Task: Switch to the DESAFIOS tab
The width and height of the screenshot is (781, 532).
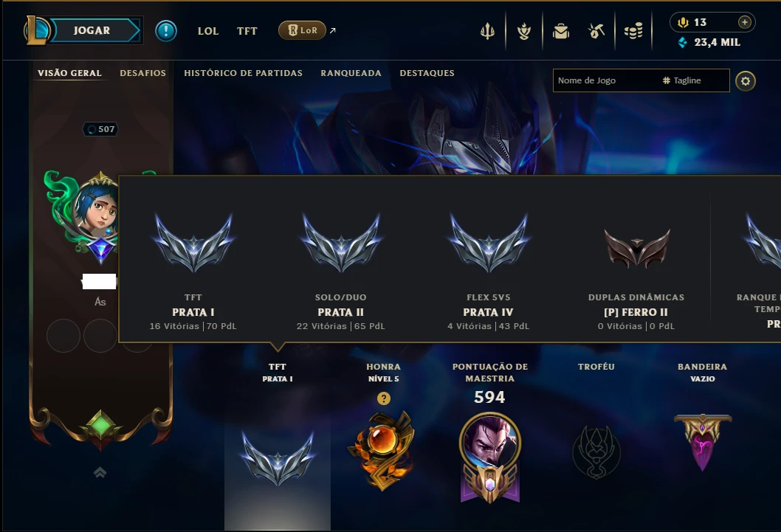Action: [143, 73]
